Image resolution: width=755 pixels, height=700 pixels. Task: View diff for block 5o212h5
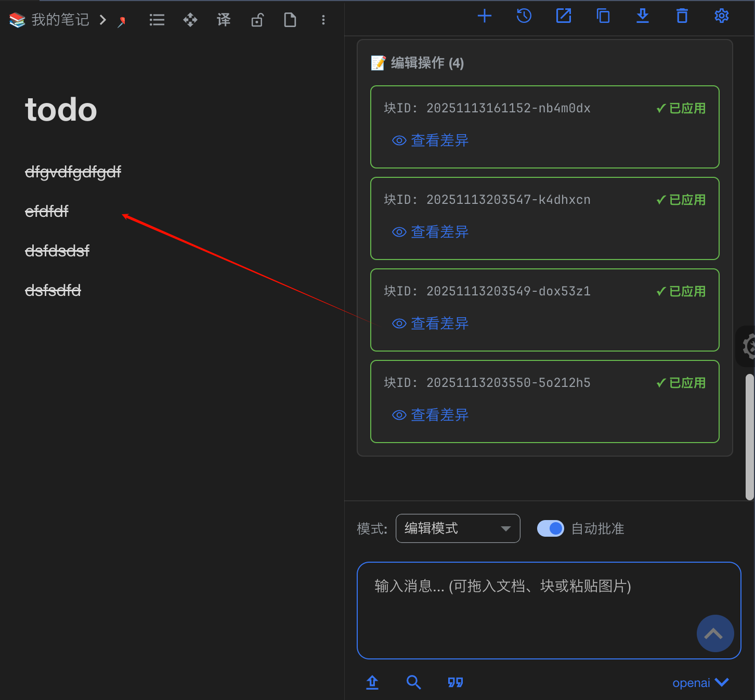pos(430,415)
